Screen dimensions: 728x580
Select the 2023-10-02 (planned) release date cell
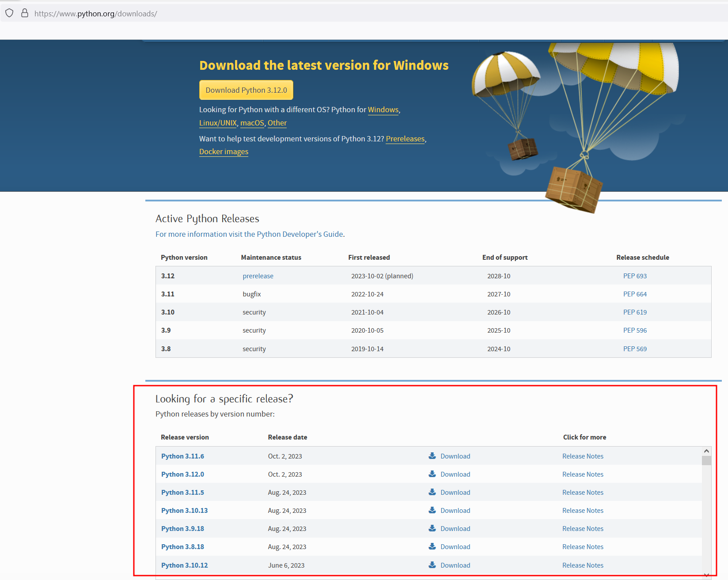click(382, 276)
